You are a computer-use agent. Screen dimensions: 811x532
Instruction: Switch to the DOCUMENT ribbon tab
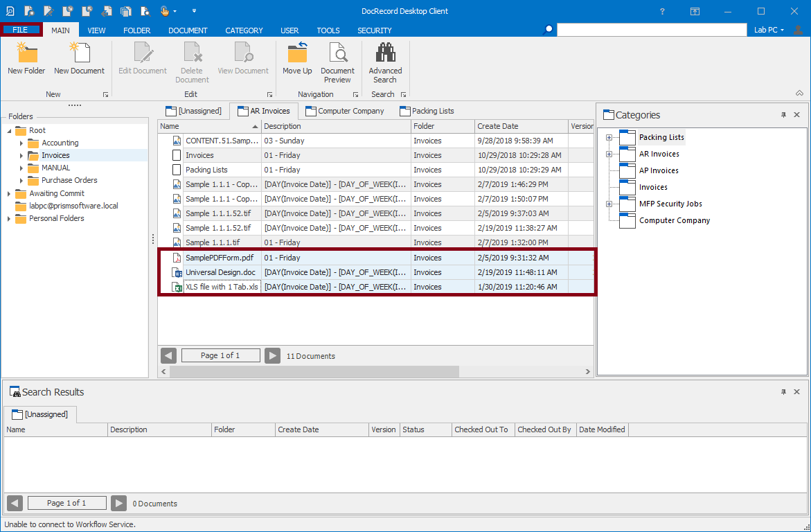(x=188, y=30)
